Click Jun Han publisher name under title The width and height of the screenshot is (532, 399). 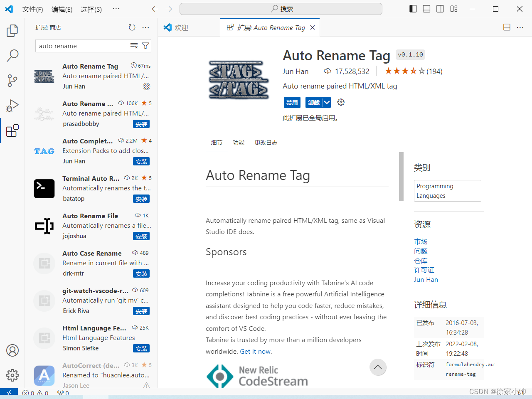click(x=296, y=71)
